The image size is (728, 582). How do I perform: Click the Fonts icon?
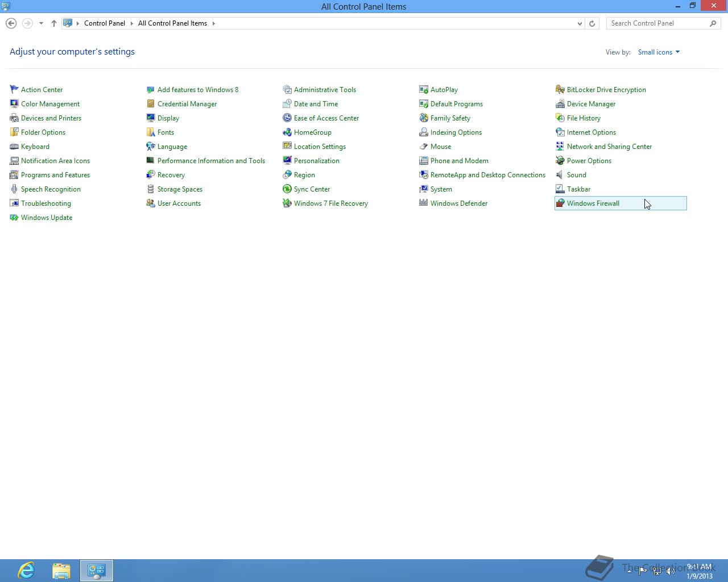point(151,132)
